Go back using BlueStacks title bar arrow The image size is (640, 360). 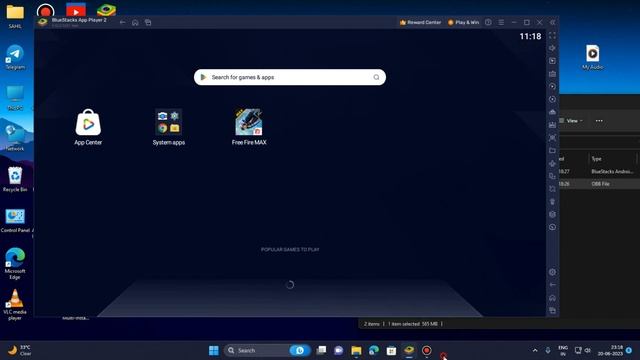coord(122,22)
